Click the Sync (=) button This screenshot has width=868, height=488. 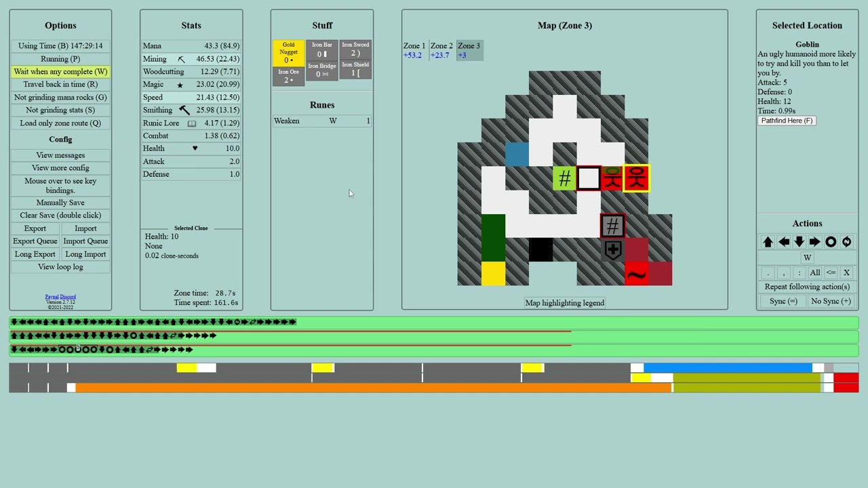coord(783,301)
